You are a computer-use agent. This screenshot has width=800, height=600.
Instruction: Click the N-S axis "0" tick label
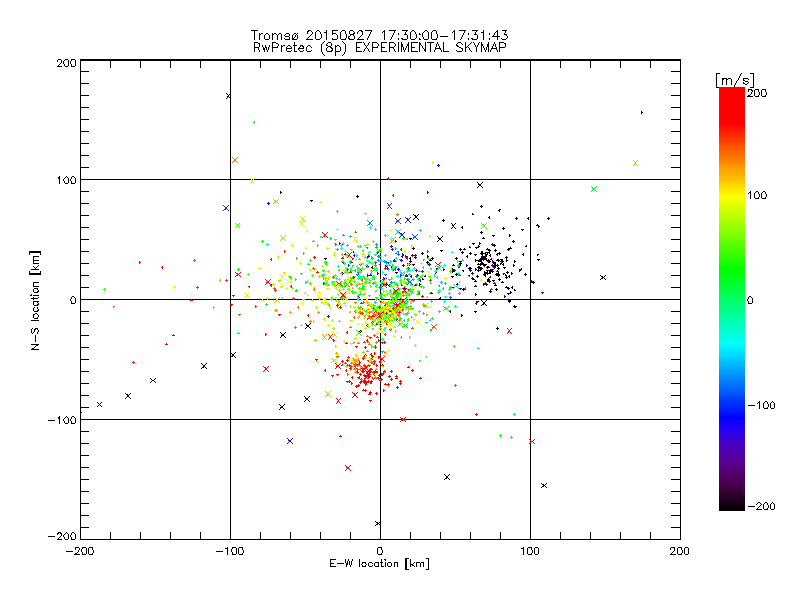pyautogui.click(x=73, y=300)
